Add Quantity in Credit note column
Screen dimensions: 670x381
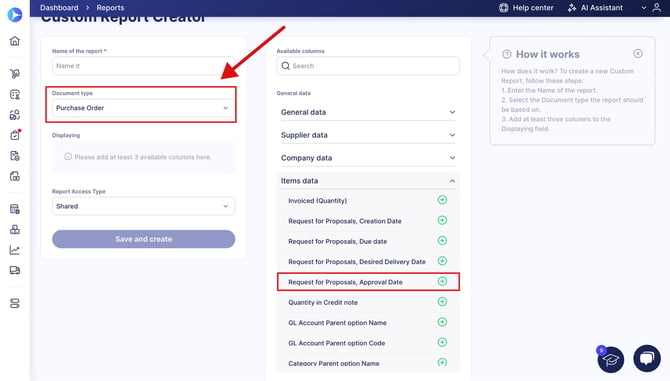click(442, 302)
